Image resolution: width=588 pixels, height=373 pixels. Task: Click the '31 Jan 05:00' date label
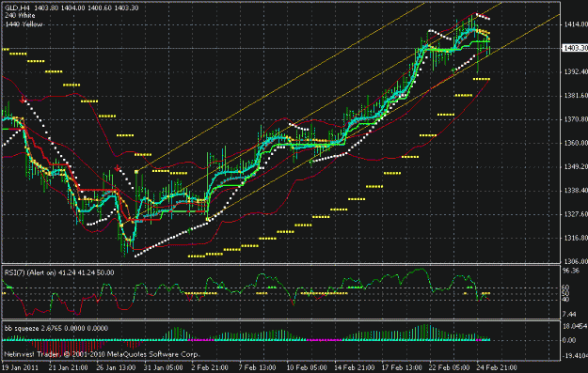(163, 367)
